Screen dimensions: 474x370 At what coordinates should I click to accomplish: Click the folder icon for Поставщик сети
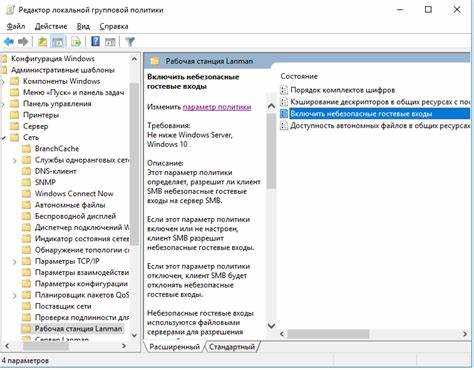[26, 306]
